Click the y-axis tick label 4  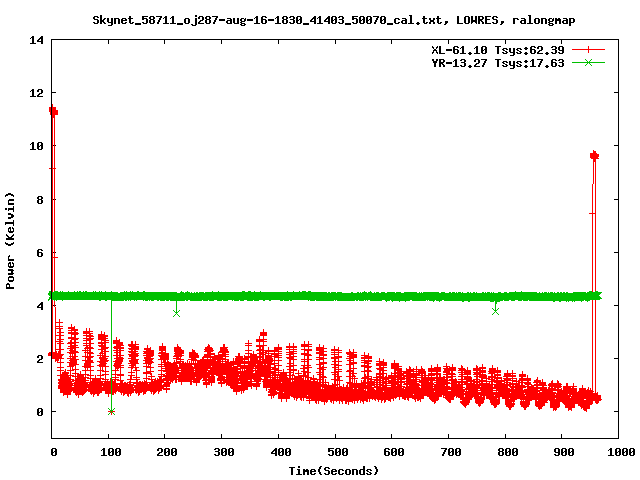40,306
